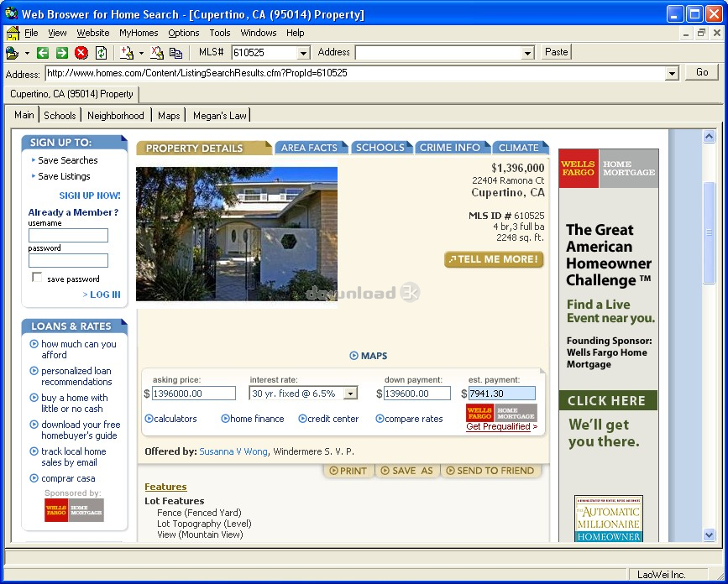Image resolution: width=728 pixels, height=584 pixels.
Task: Open the MyHomes menu
Action: (139, 33)
